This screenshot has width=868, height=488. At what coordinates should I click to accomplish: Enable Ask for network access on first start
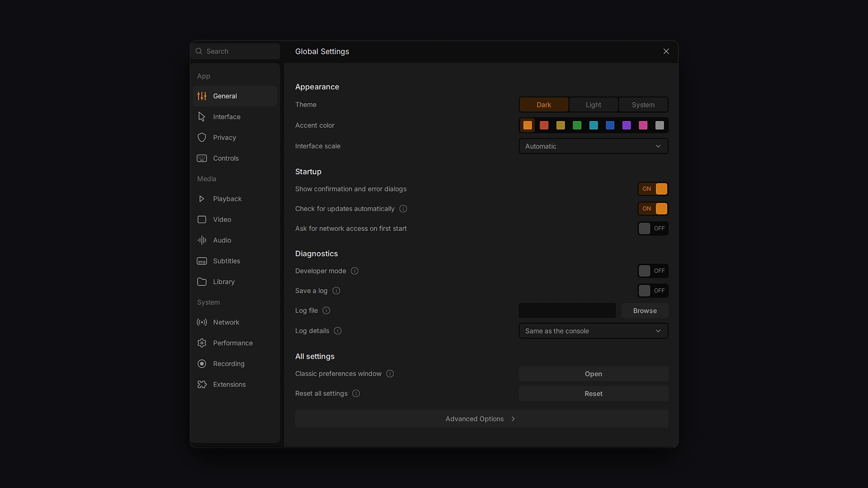[x=653, y=229]
